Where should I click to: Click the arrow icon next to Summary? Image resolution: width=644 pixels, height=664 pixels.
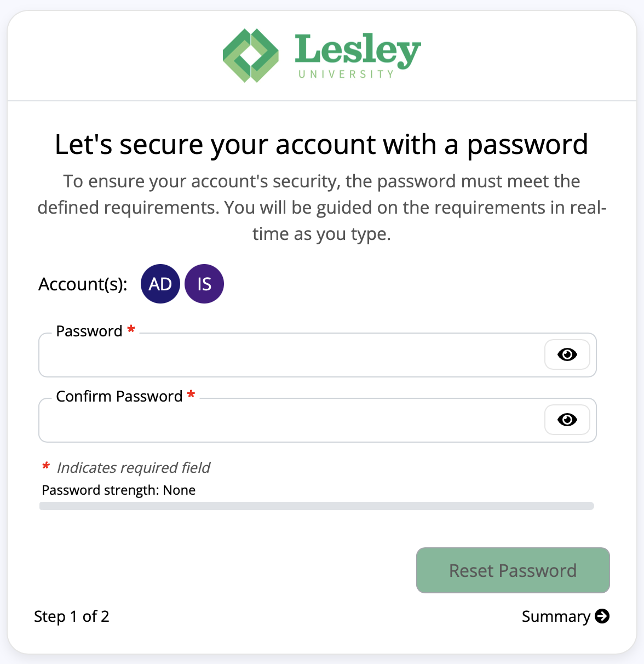[x=603, y=616]
